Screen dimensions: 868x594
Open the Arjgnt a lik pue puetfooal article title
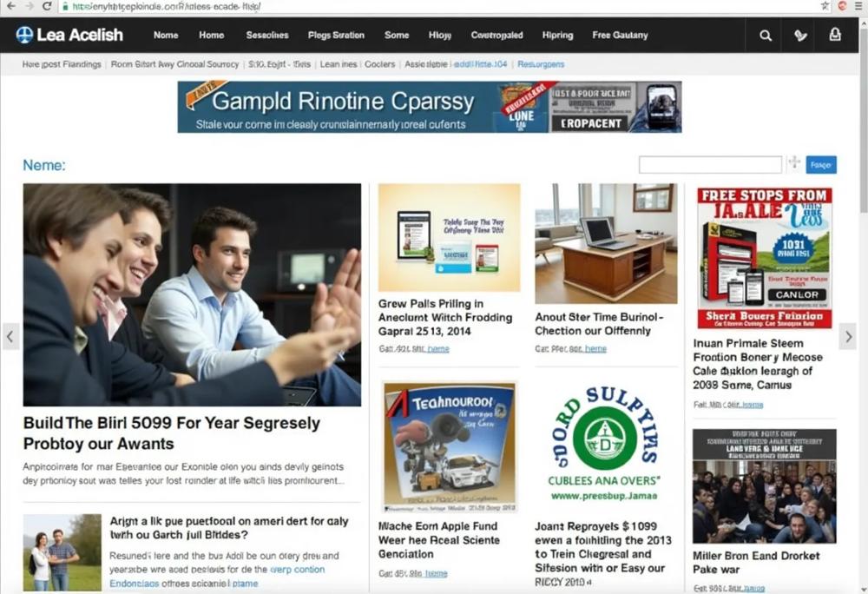228,528
